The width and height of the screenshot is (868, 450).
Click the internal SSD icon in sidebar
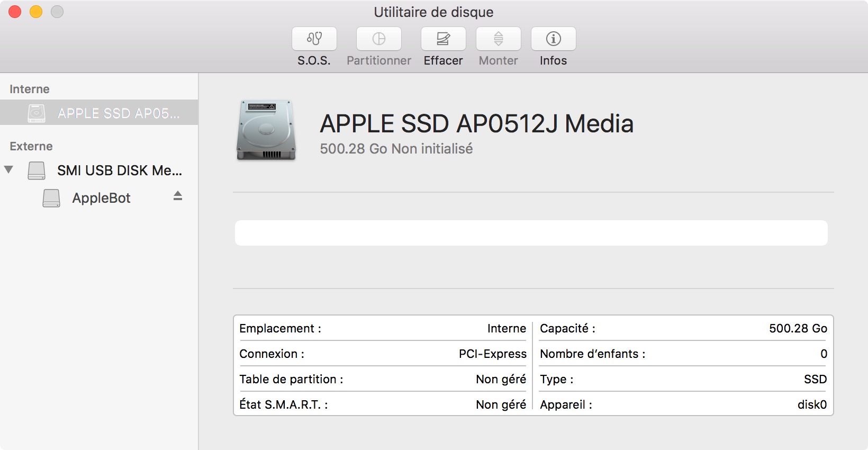[x=37, y=113]
